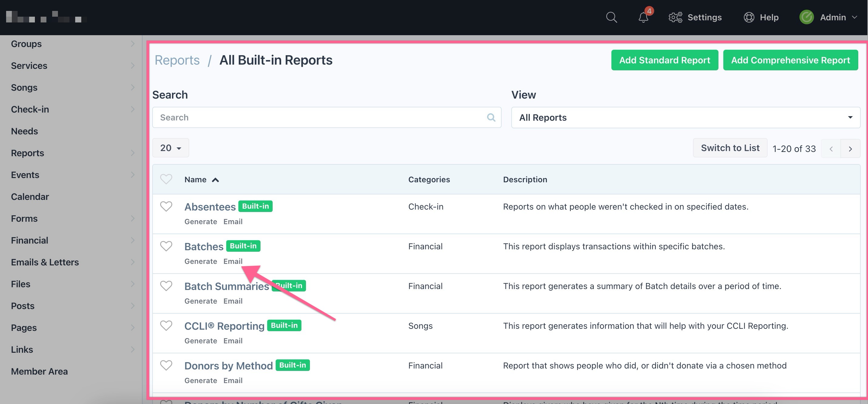Click the 1-20 of 33 pagination text
This screenshot has width=868, height=404.
click(794, 149)
